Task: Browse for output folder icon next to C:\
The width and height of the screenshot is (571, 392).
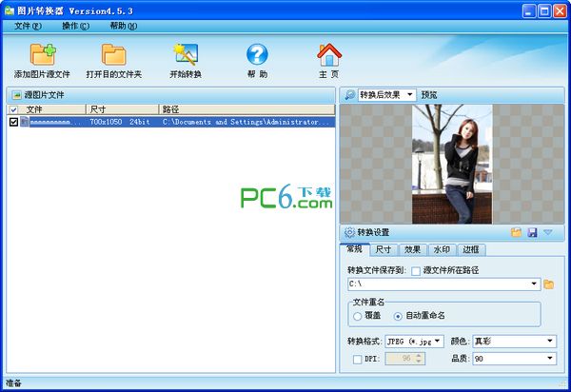Action: [x=548, y=284]
